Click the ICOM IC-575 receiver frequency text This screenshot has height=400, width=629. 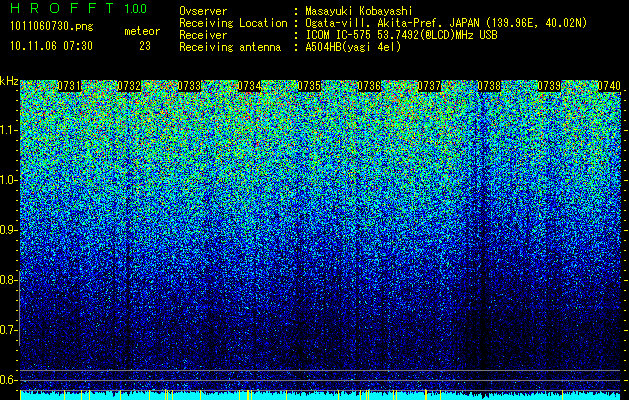point(401,35)
